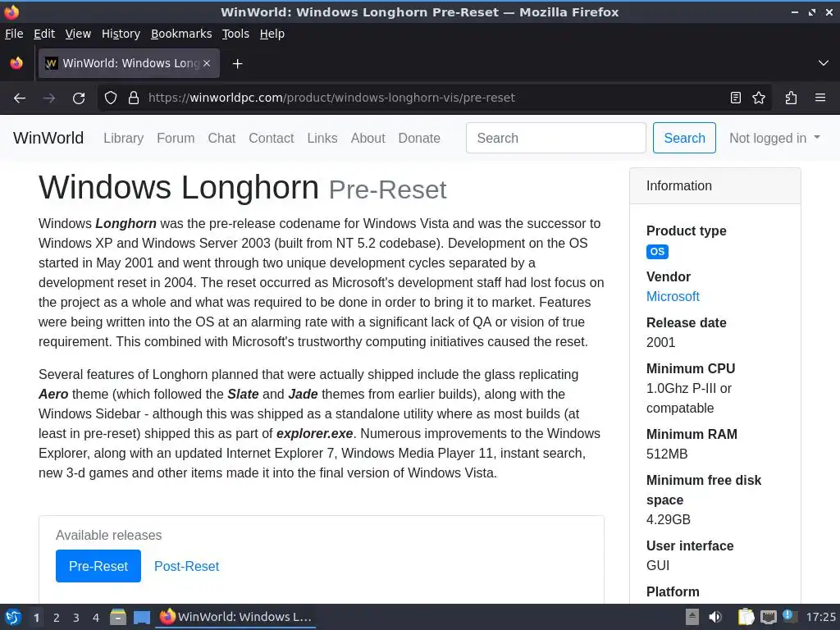
Task: Click the Information panel header
Action: (715, 186)
